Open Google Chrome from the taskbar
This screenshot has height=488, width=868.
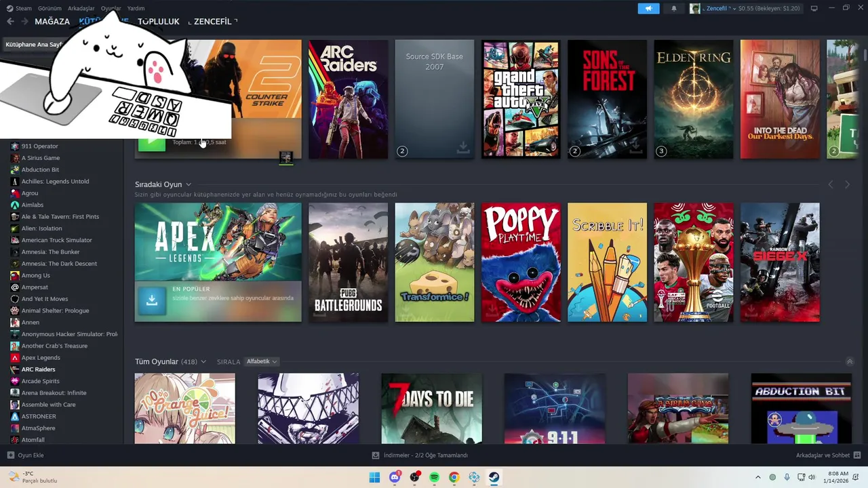click(x=454, y=477)
